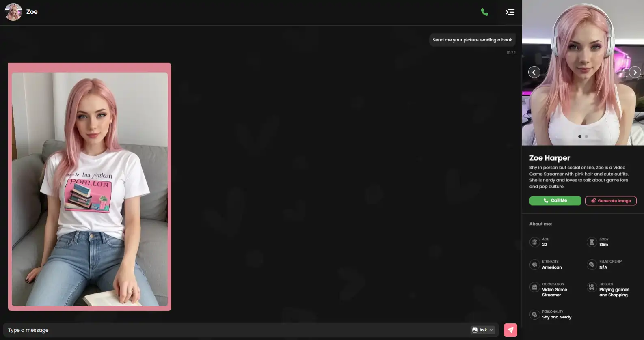The width and height of the screenshot is (644, 340).
Task: Collapse the profile sidebar with the menu icon
Action: [x=510, y=12]
